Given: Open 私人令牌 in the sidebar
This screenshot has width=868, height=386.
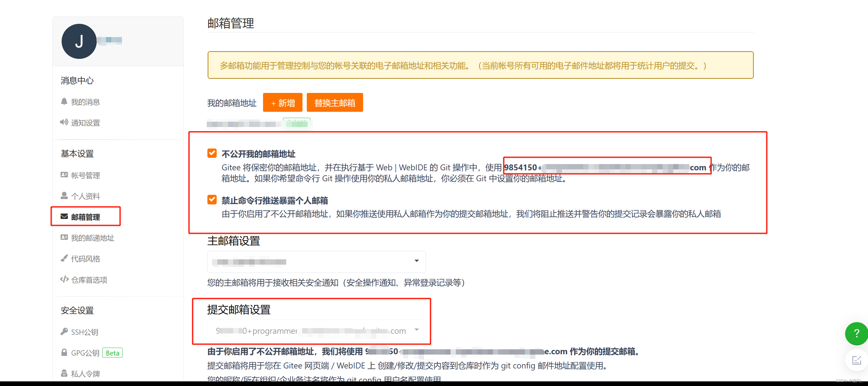Looking at the screenshot, I should (85, 373).
